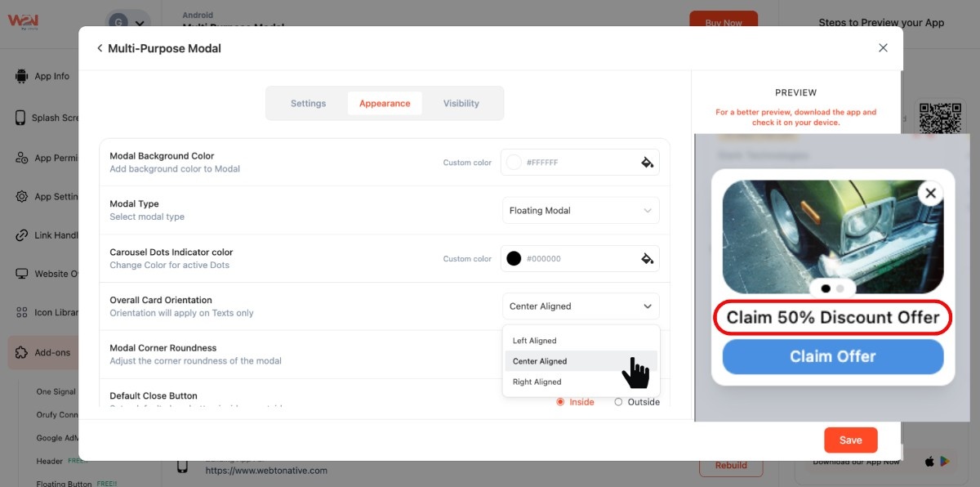Close the modal with the X icon

(x=883, y=48)
